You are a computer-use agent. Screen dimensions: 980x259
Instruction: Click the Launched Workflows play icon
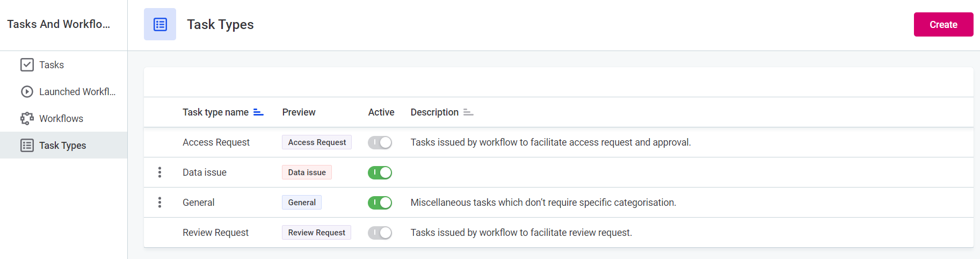coord(27,92)
